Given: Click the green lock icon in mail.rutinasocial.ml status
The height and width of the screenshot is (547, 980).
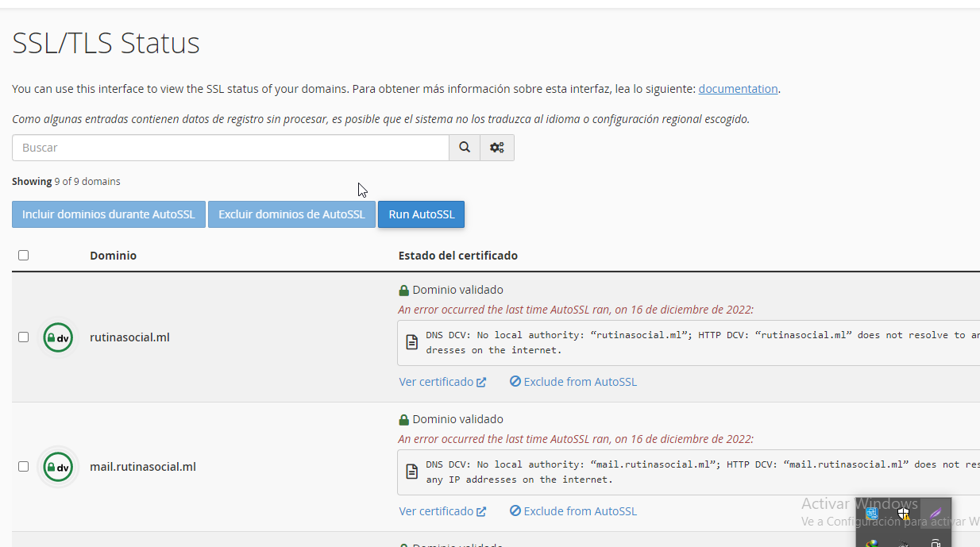Looking at the screenshot, I should click(x=403, y=420).
